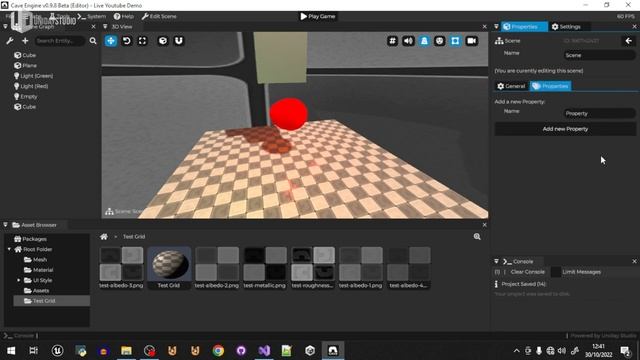Click the Clear Console button
This screenshot has width=640, height=360.
pos(527,272)
